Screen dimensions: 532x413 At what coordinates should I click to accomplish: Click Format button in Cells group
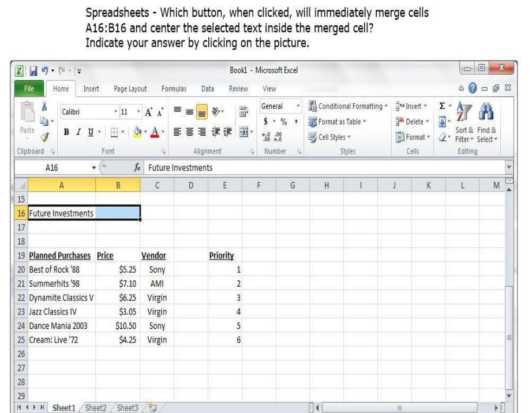413,137
